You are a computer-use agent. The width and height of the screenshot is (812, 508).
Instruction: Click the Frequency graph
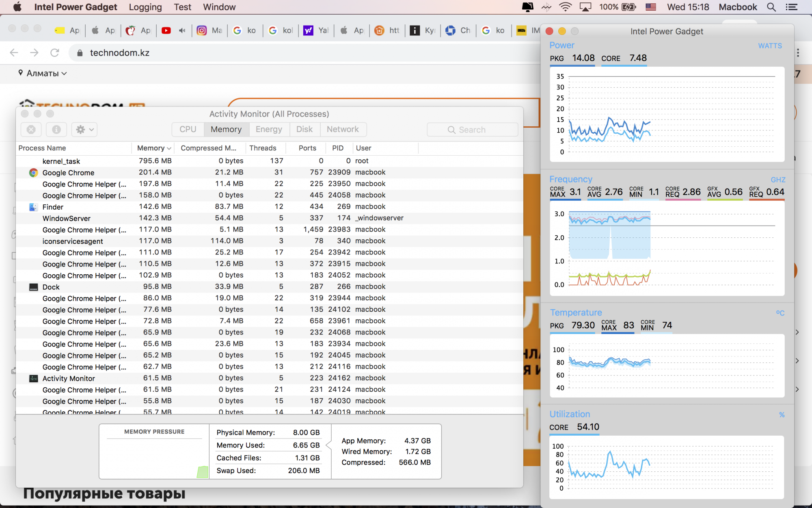pos(667,248)
